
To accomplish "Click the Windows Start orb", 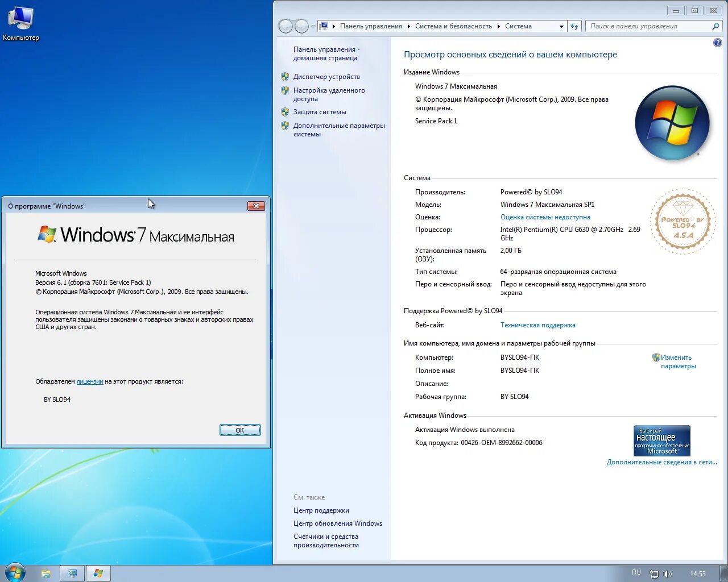I will (15, 573).
